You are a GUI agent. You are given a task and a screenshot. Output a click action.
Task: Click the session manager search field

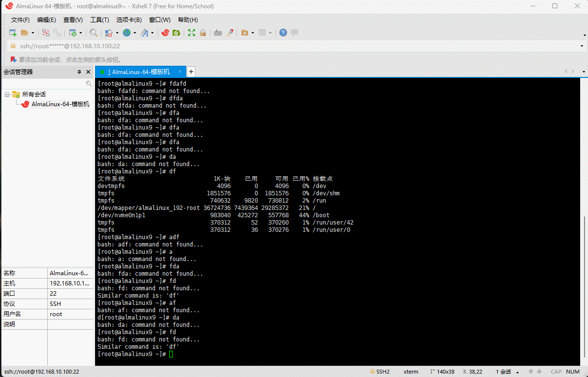(44, 84)
